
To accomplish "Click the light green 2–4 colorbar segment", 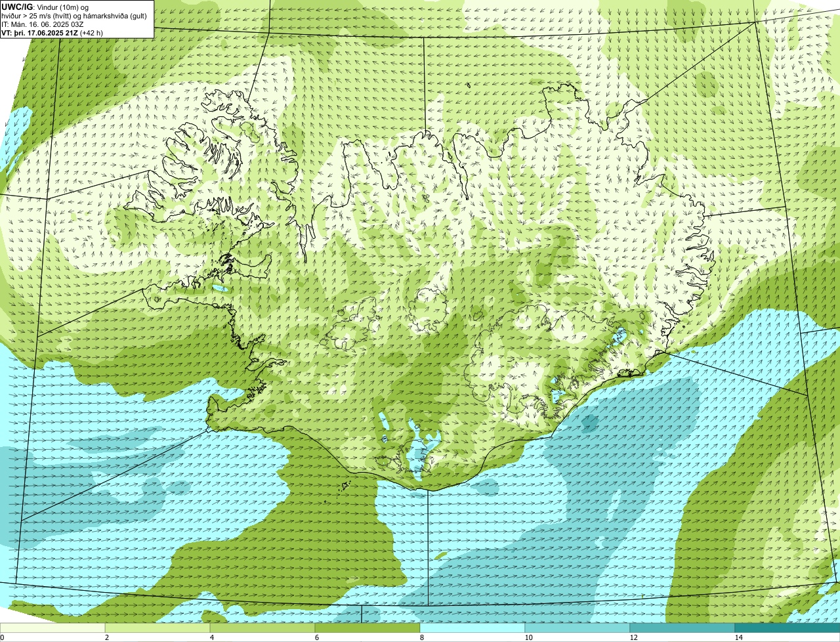I will tap(157, 628).
